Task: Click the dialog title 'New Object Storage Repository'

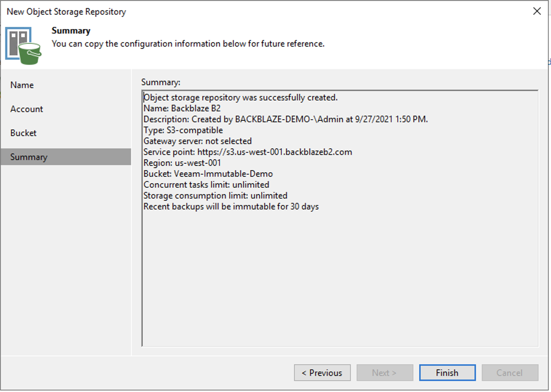Action: (66, 12)
